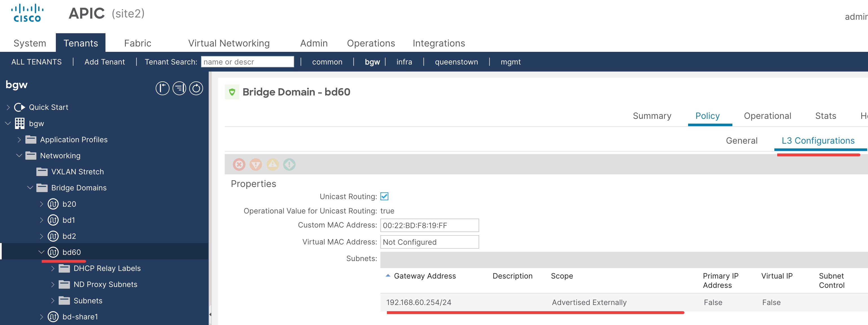This screenshot has height=325, width=868.
Task: Click the Application Profiles folder icon
Action: pos(31,140)
